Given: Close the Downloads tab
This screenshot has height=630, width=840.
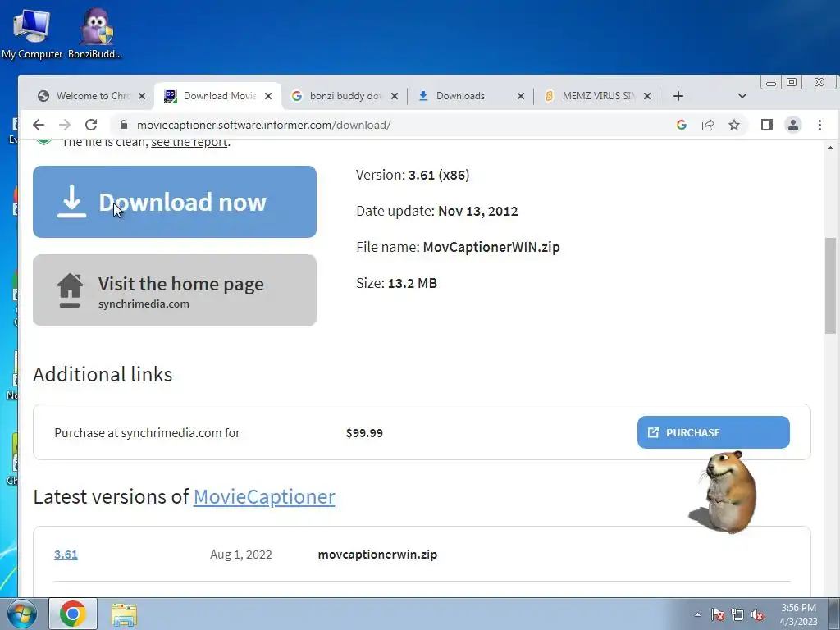Looking at the screenshot, I should tap(521, 96).
